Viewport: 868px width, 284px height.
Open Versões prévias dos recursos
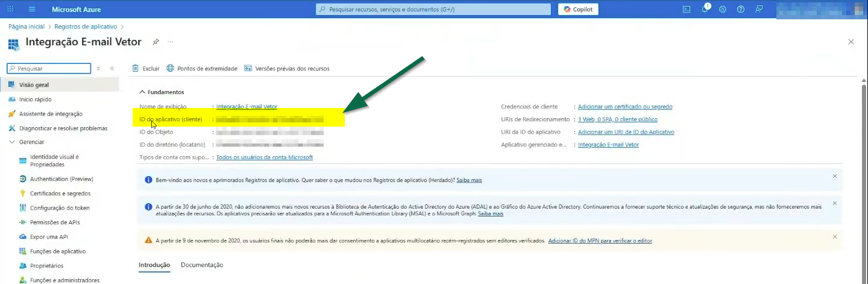click(x=287, y=69)
